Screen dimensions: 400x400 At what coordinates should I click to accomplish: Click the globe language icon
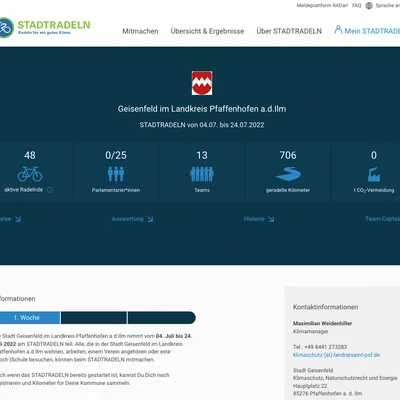point(369,5)
